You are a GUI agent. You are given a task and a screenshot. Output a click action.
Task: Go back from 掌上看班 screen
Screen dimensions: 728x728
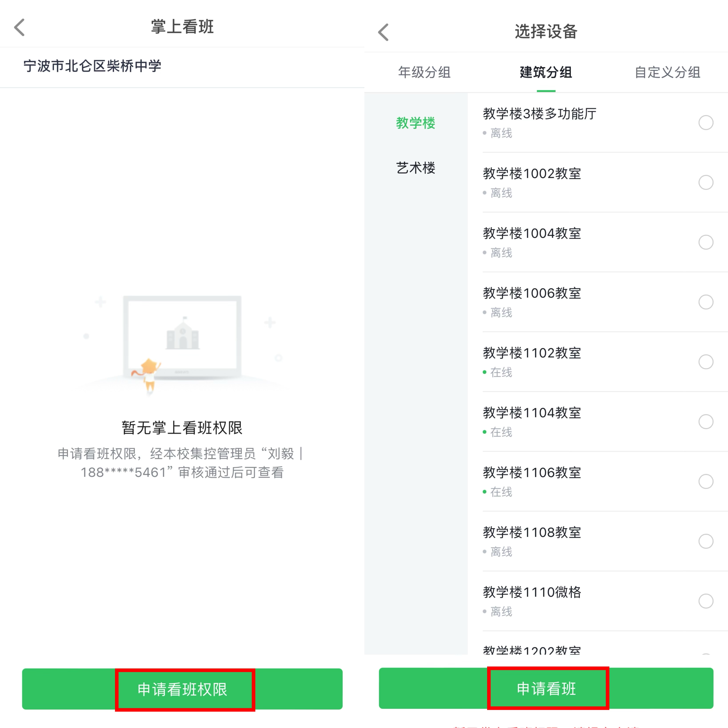[x=19, y=28]
